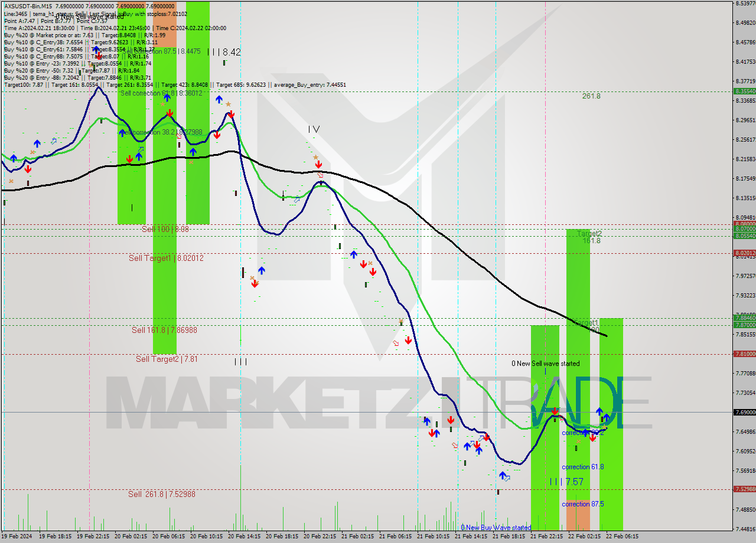The width and height of the screenshot is (756, 543).
Task: Select the Sell 161.8 | 7.66988 label
Action: click(164, 330)
